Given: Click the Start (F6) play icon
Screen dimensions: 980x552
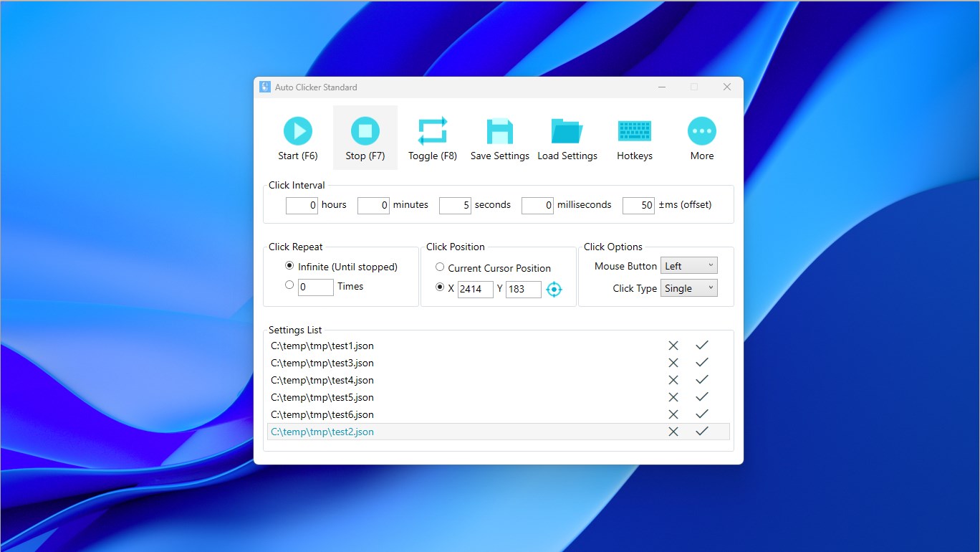Looking at the screenshot, I should coord(298,131).
